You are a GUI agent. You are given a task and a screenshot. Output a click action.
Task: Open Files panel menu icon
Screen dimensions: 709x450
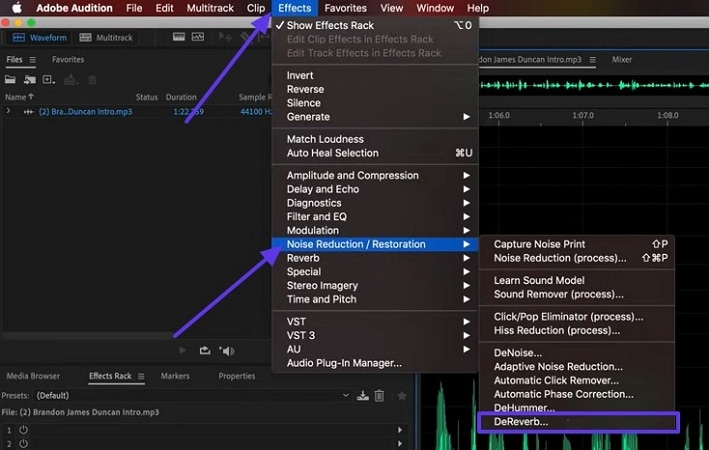(33, 60)
